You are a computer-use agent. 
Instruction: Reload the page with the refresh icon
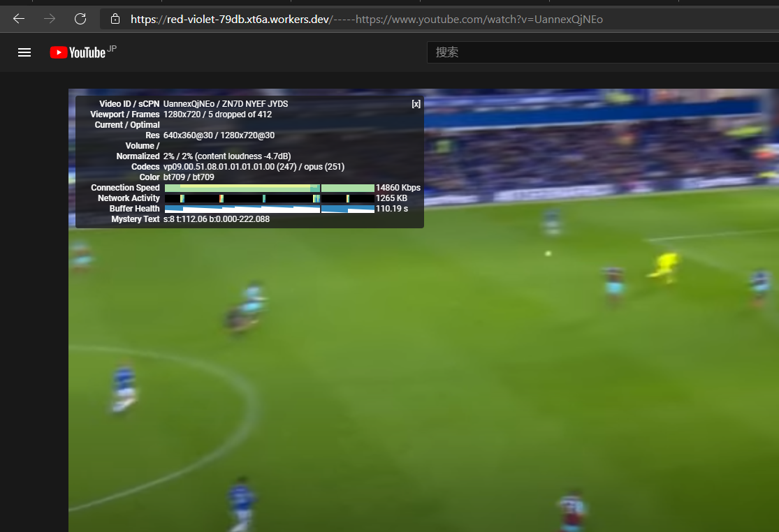click(80, 19)
